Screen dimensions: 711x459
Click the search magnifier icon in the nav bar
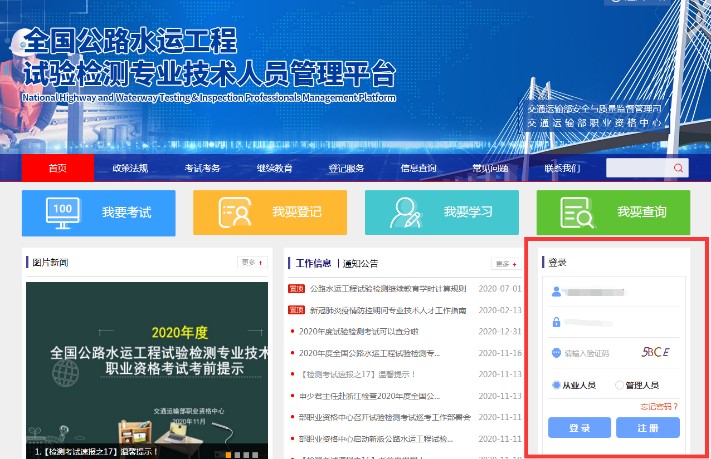pyautogui.click(x=678, y=168)
